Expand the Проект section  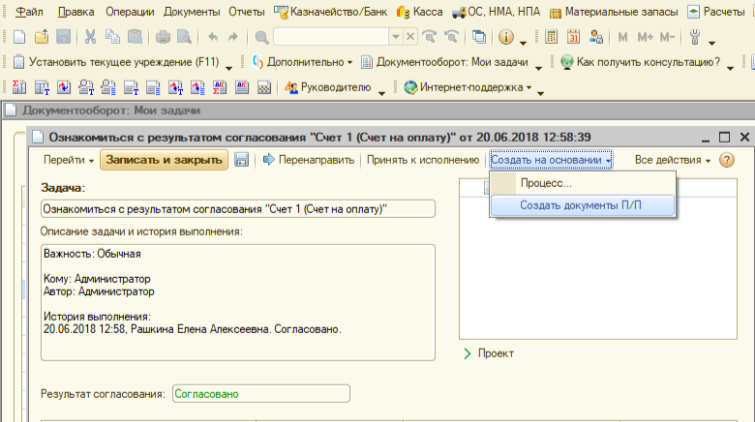pyautogui.click(x=489, y=354)
